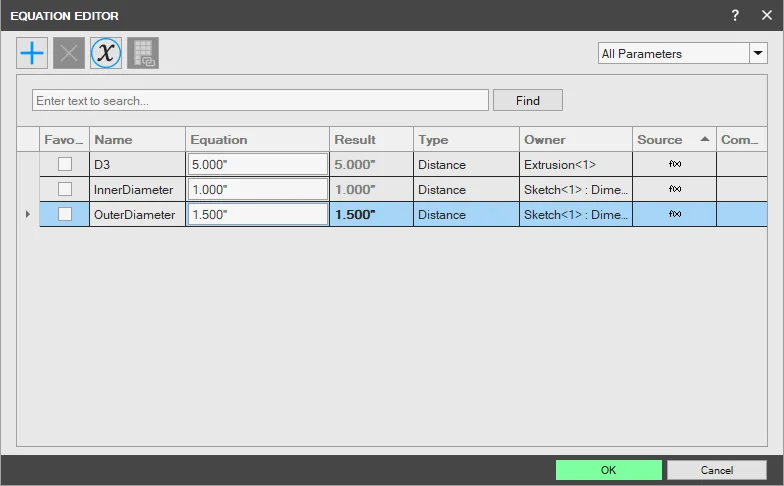The width and height of the screenshot is (784, 486).
Task: Select the InnerDiameter name cell
Action: tap(138, 189)
